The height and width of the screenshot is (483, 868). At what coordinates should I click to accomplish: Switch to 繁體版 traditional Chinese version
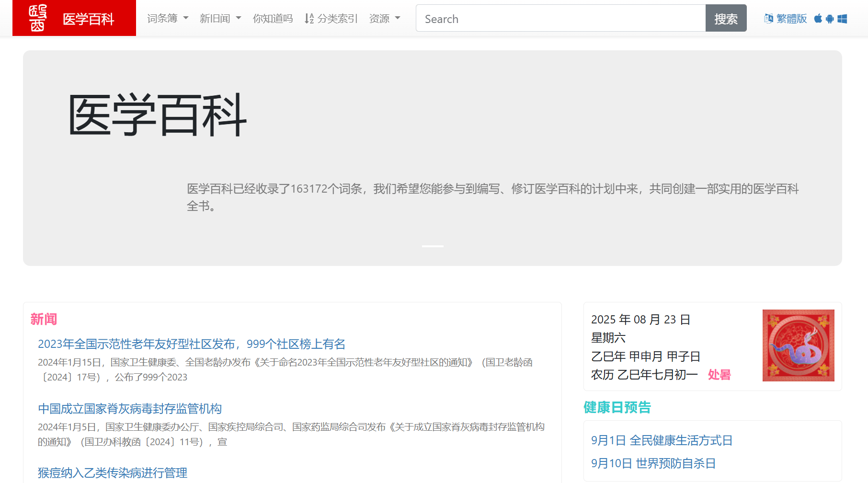pyautogui.click(x=791, y=18)
